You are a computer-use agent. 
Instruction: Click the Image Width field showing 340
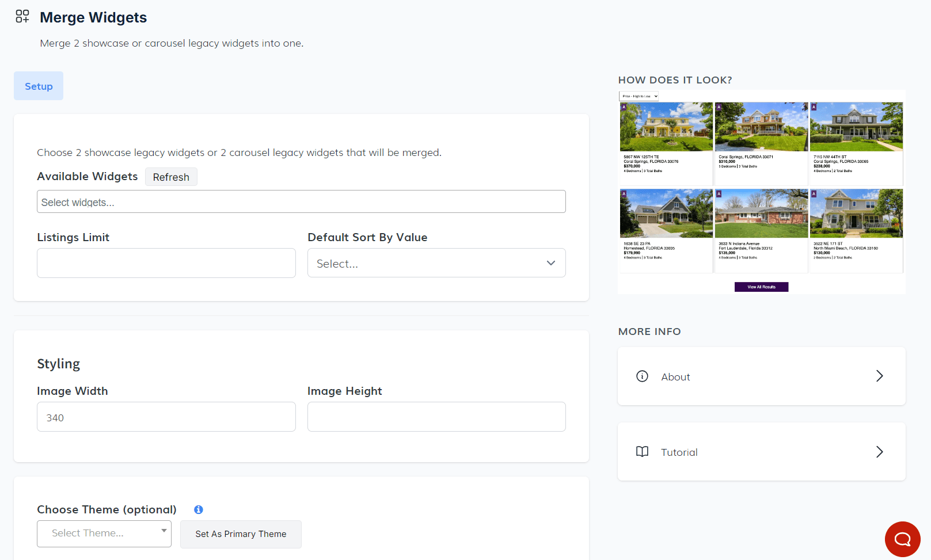[166, 417]
